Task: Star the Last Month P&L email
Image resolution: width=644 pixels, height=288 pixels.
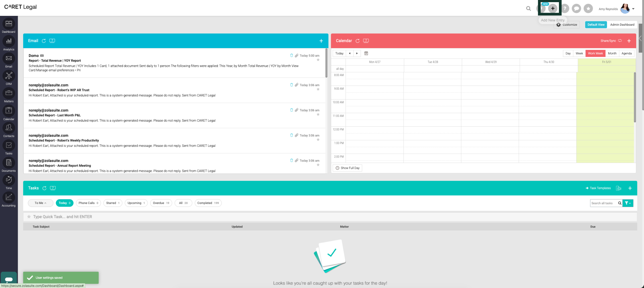Action: pyautogui.click(x=318, y=115)
